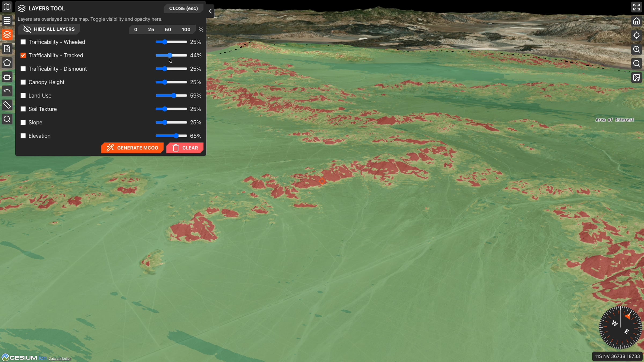This screenshot has width=644, height=362.
Task: Click the Elevation opacity slider
Action: click(x=171, y=136)
